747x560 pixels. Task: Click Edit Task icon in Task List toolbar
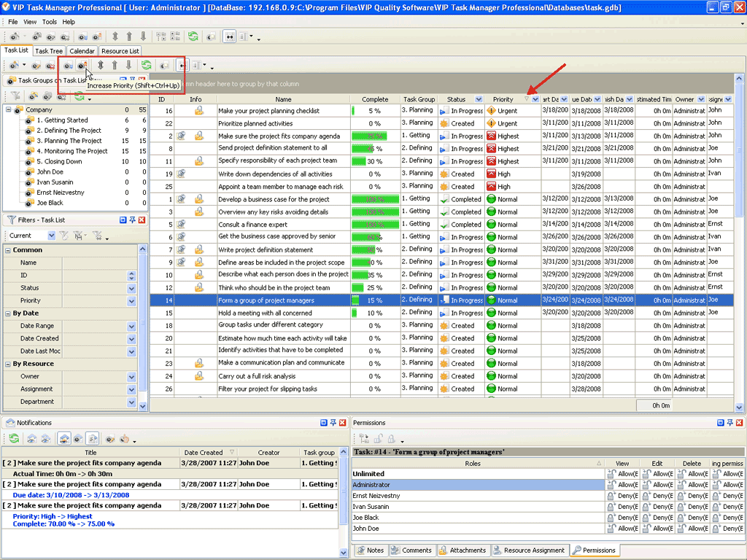36,66
